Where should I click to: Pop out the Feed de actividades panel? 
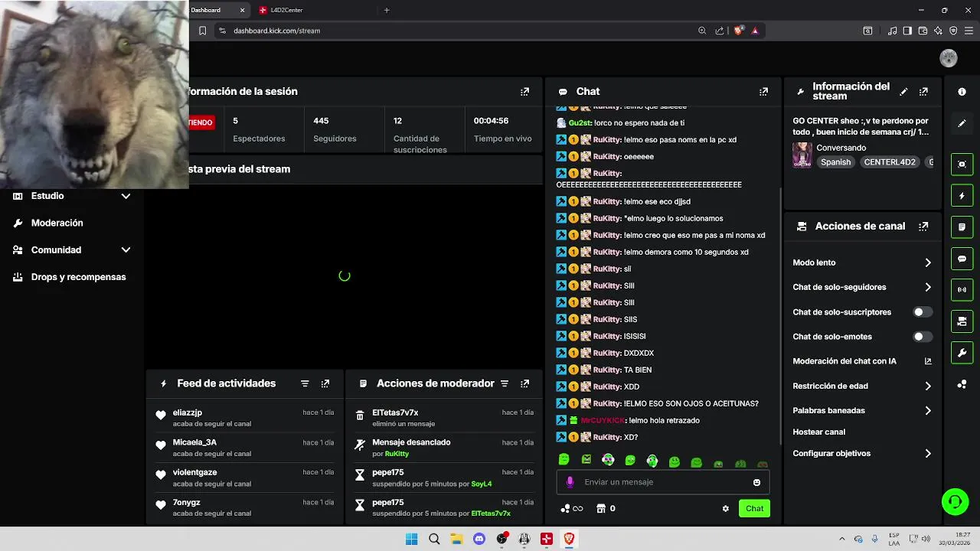coord(325,383)
